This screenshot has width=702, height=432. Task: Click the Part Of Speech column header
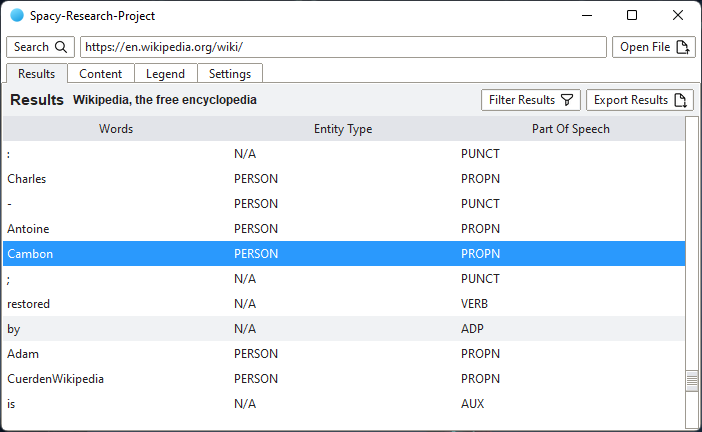[570, 129]
